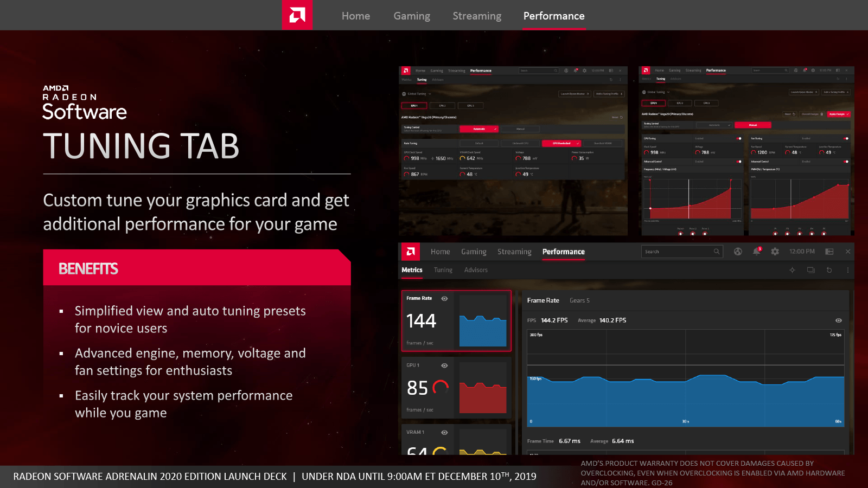Toggle Advanced Control switch under GPU Tuning
Image resolution: width=868 pixels, height=488 pixels.
(x=739, y=162)
